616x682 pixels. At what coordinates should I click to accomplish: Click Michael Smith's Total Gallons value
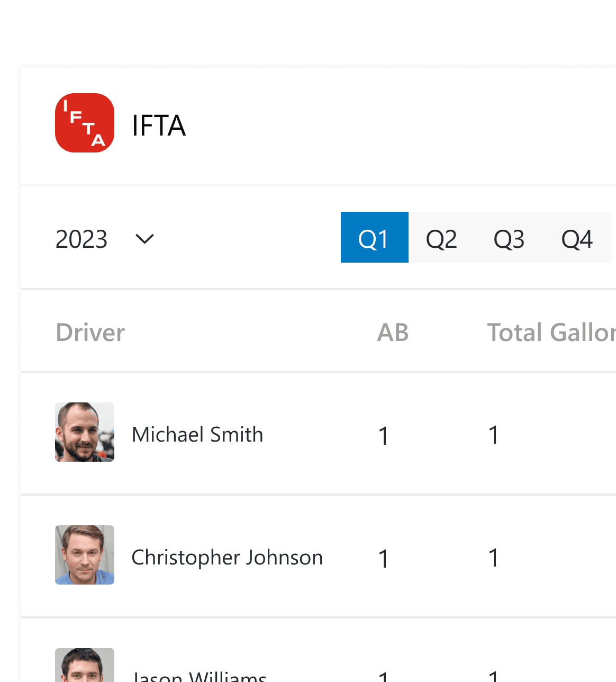[494, 435]
